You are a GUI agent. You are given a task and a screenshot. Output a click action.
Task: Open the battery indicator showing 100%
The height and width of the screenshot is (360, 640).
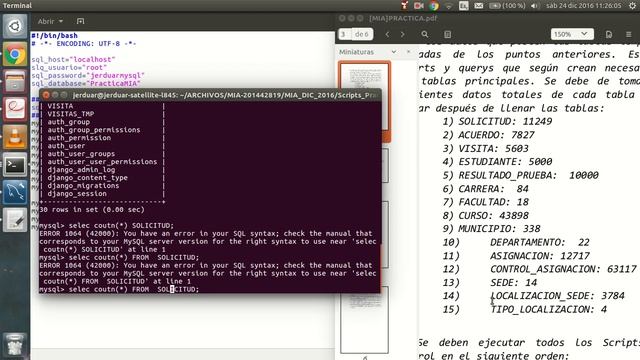[x=507, y=6]
